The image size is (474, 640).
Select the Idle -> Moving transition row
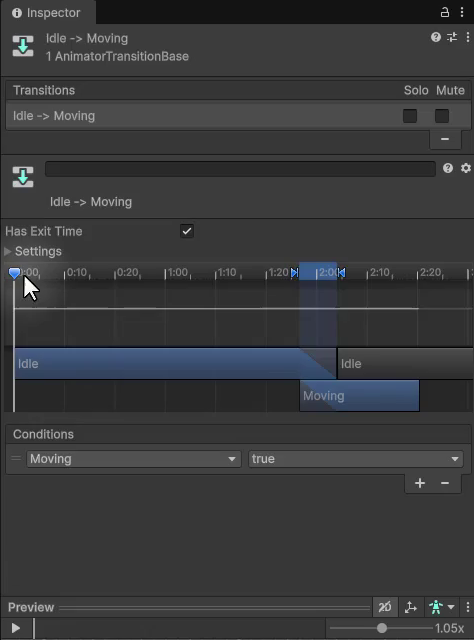tap(238, 116)
